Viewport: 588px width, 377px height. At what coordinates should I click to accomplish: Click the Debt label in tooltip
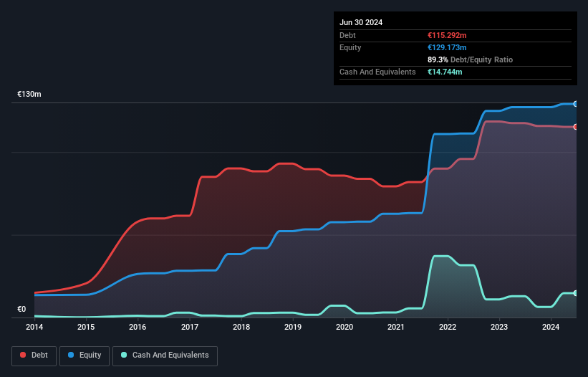[x=347, y=35]
